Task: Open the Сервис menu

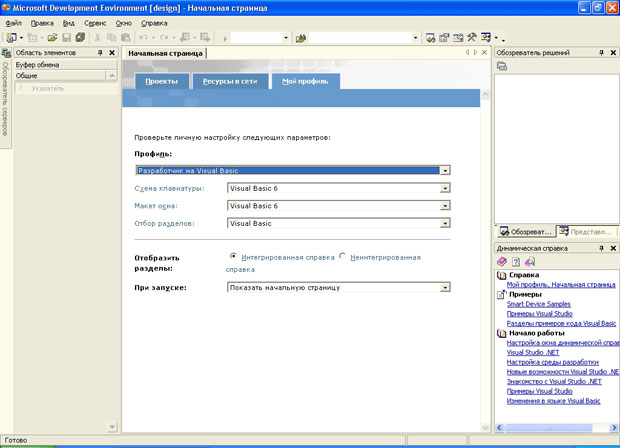Action: pyautogui.click(x=95, y=23)
